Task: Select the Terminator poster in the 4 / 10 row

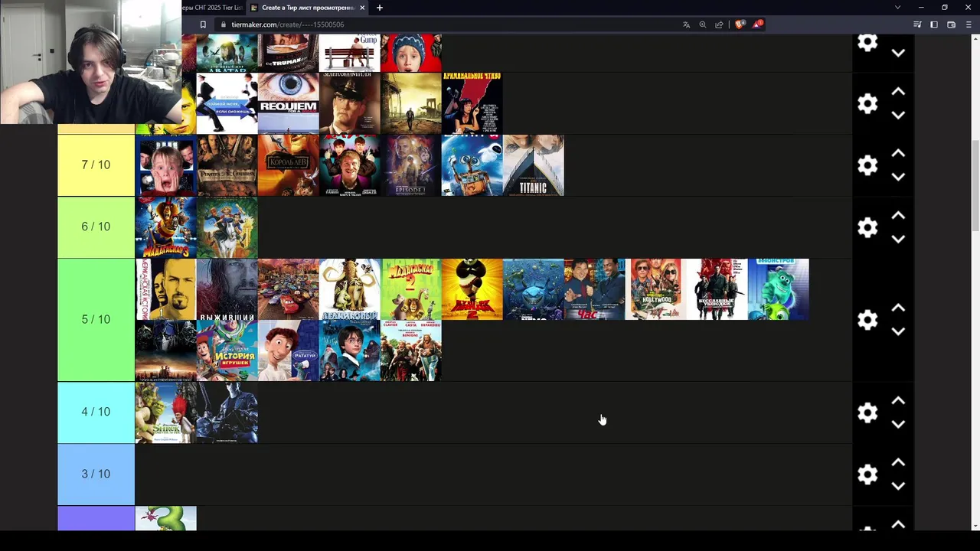Action: click(227, 412)
